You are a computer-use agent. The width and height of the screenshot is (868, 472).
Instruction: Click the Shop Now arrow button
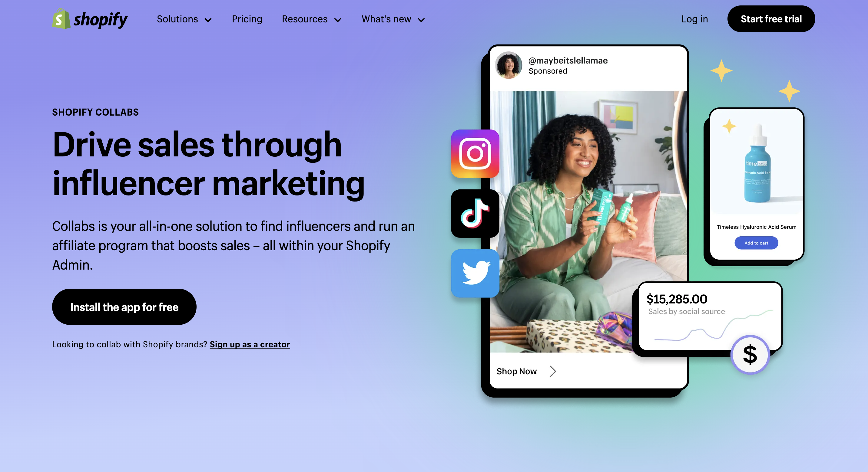pyautogui.click(x=552, y=372)
